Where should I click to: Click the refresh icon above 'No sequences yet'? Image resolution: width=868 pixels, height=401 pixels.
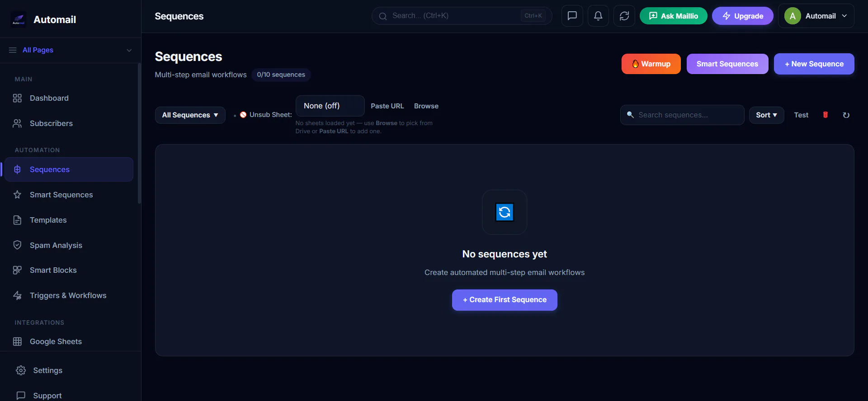[x=505, y=212]
